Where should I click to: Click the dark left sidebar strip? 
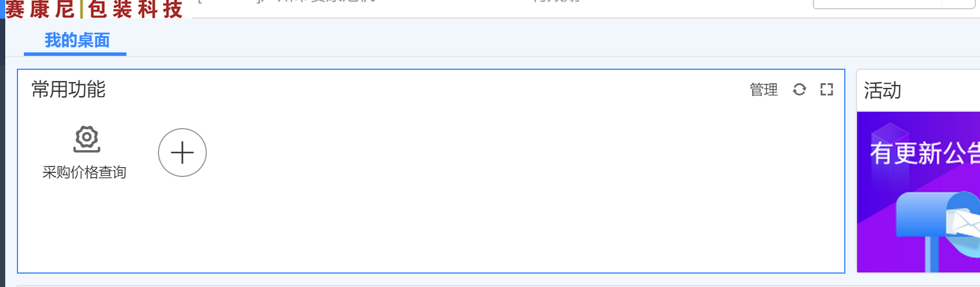tap(2, 151)
